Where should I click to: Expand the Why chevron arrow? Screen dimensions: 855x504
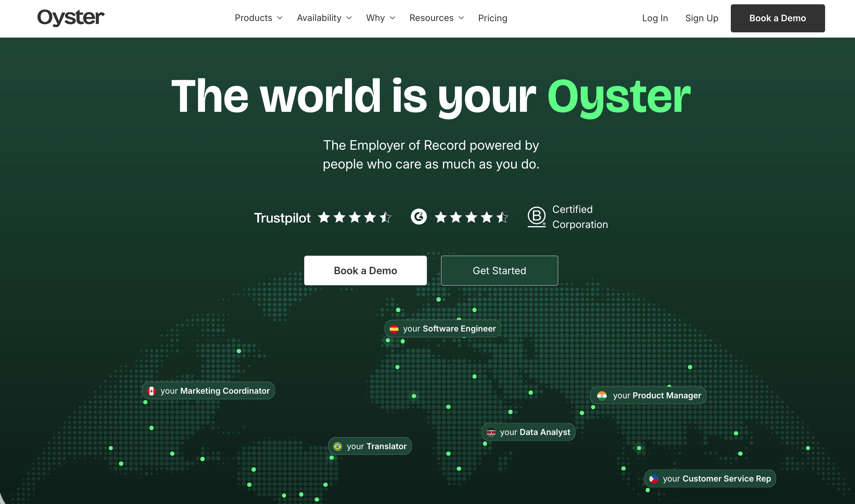tap(392, 18)
